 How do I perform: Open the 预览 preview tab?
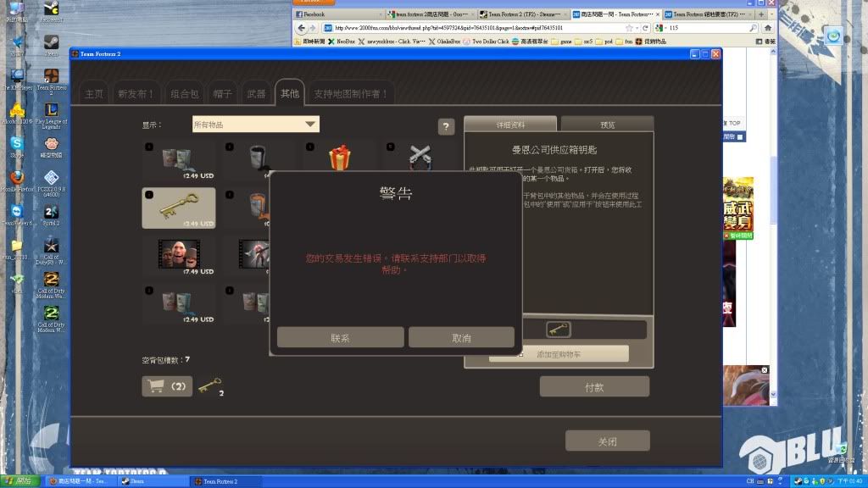[x=607, y=125]
